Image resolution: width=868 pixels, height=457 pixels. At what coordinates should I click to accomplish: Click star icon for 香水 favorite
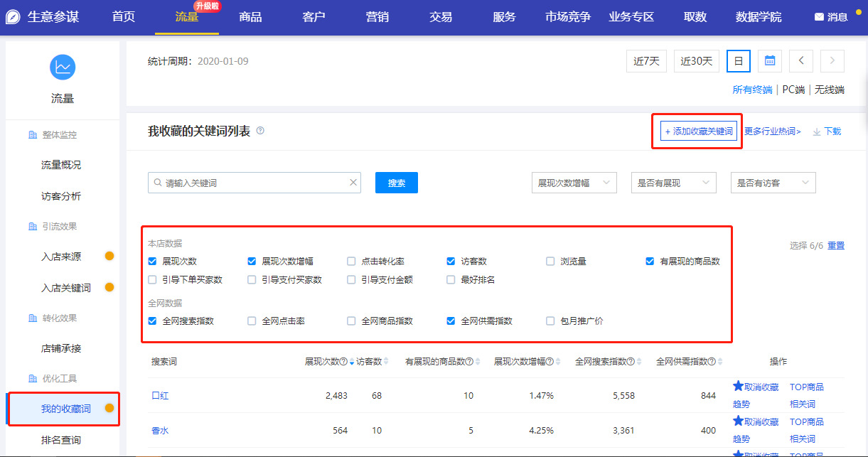click(x=738, y=421)
